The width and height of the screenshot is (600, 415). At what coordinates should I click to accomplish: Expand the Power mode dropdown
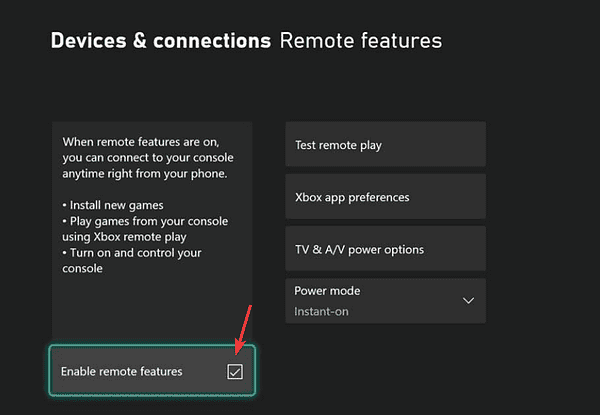385,301
